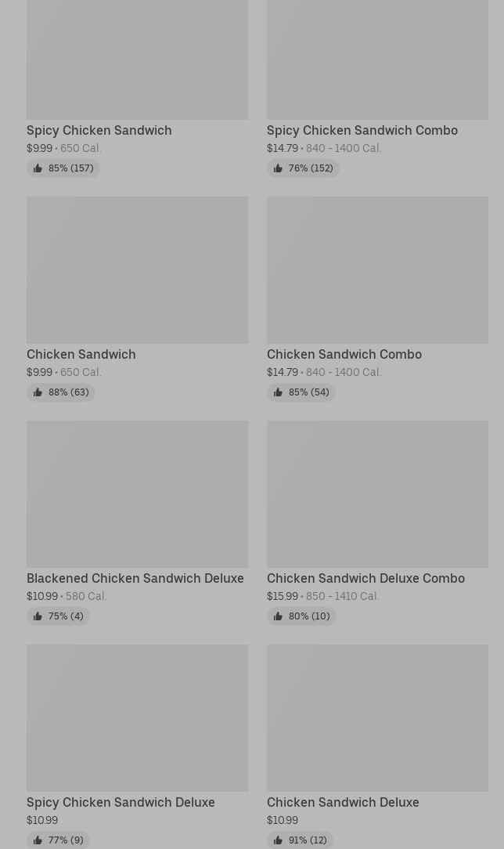Click thumbs-up icon under Blackened Chicken Sandwich Deluxe
This screenshot has height=849, width=504.
coord(38,616)
